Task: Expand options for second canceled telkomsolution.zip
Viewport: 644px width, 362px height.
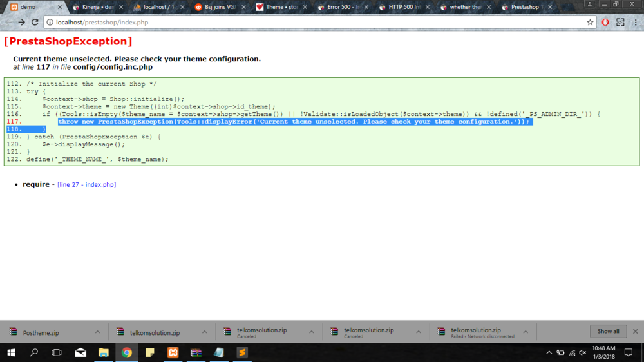Action: 419,332
